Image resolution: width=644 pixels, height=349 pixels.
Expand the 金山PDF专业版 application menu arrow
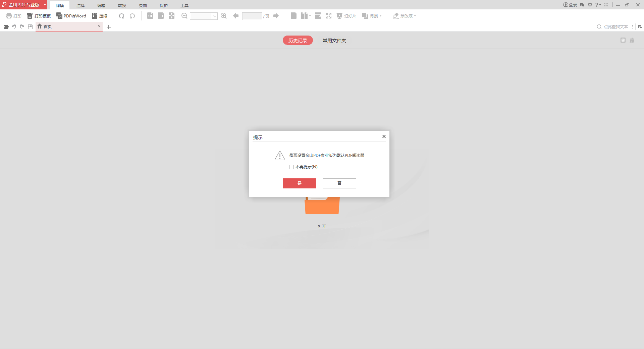(x=45, y=5)
